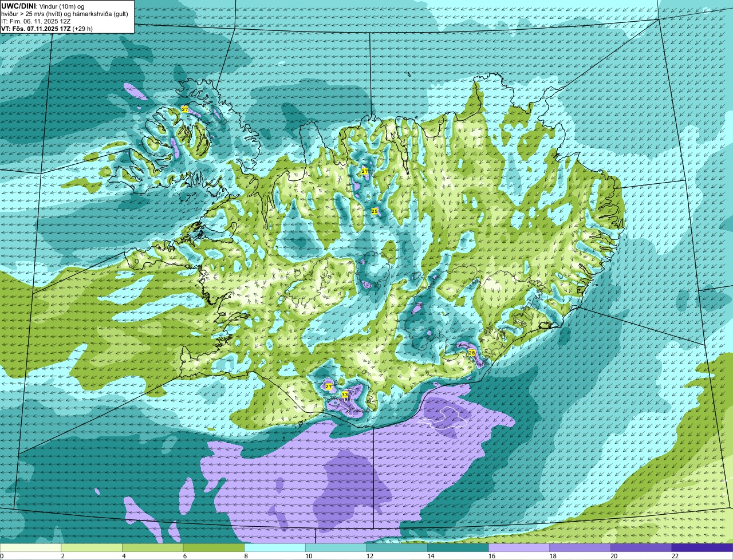Select the dark teal swatch between 14 and 16
The image size is (733, 560).
pyautogui.click(x=458, y=548)
